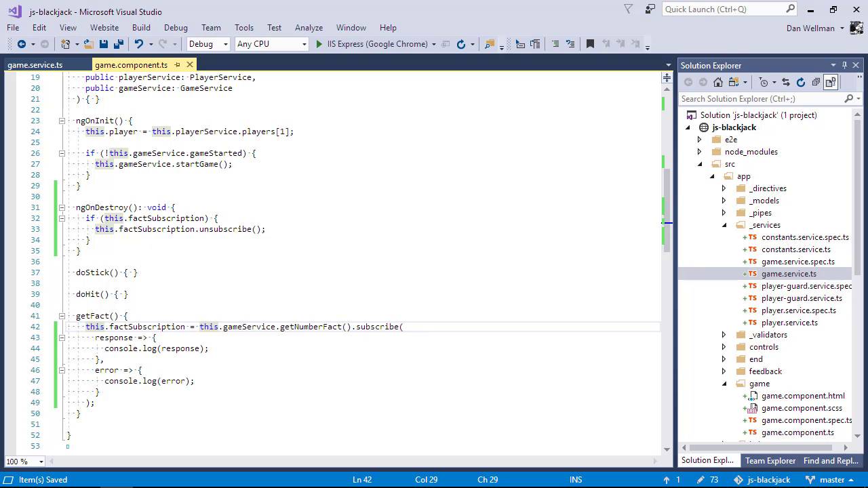868x488 pixels.
Task: Expand the e2e folder
Action: coord(700,140)
